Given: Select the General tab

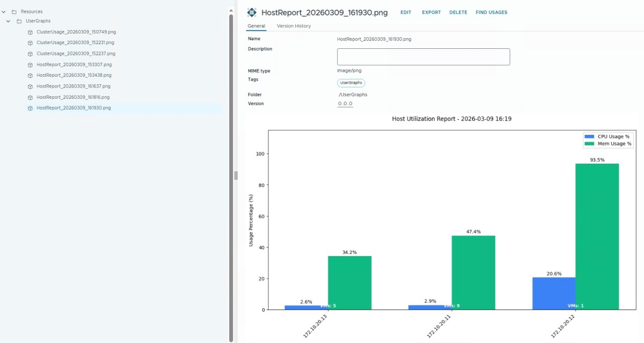Looking at the screenshot, I should 256,25.
